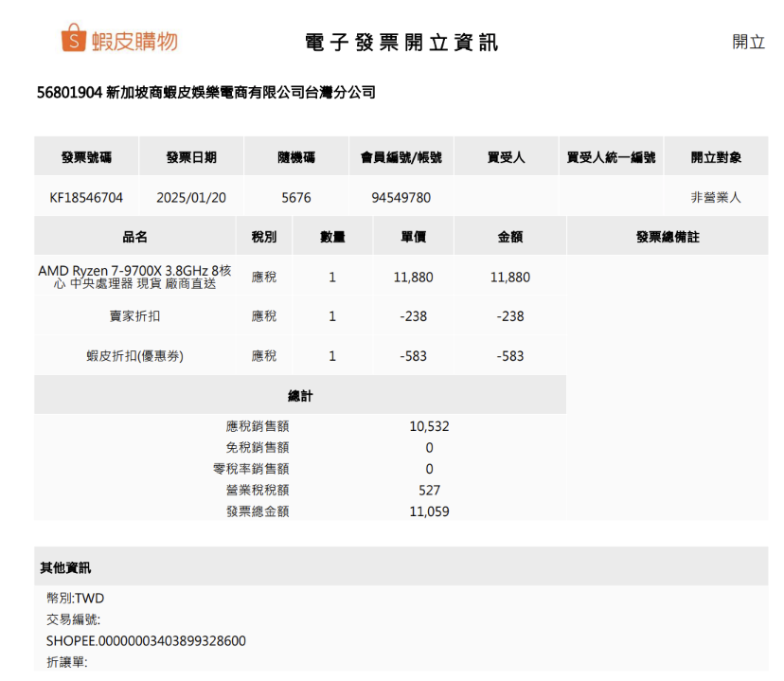The width and height of the screenshot is (784, 681).
Task: Click quantity 1 in 蝦皮折扣 row
Action: point(332,356)
